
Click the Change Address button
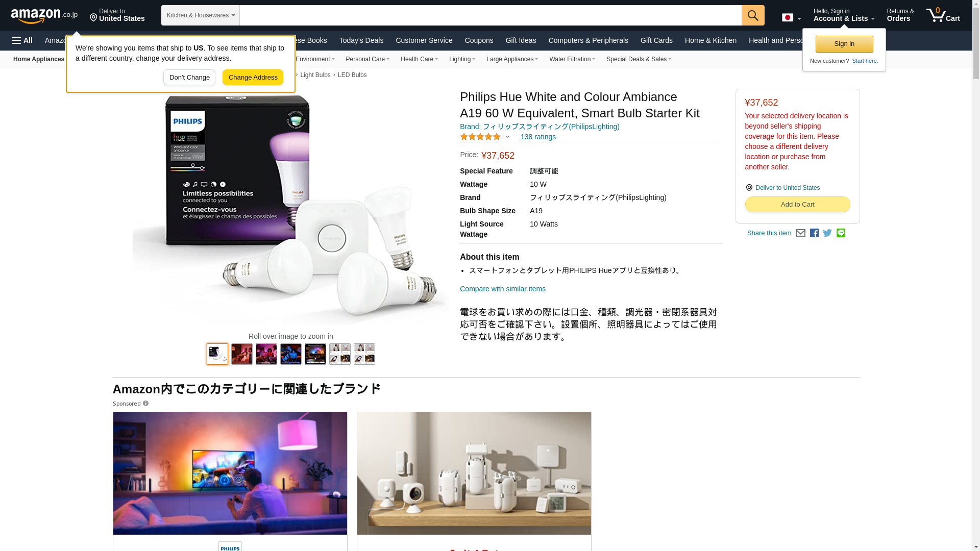click(x=253, y=78)
